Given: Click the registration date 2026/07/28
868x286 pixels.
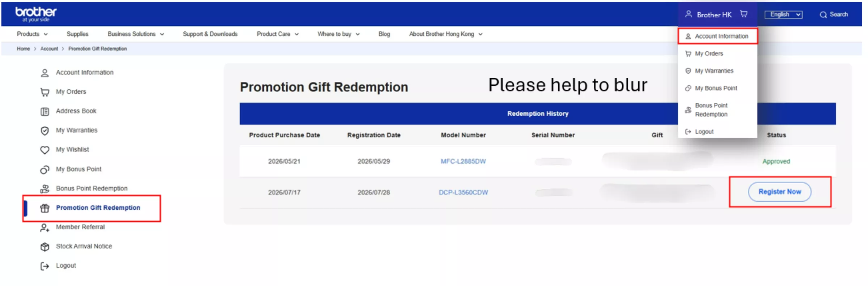Looking at the screenshot, I should click(374, 192).
